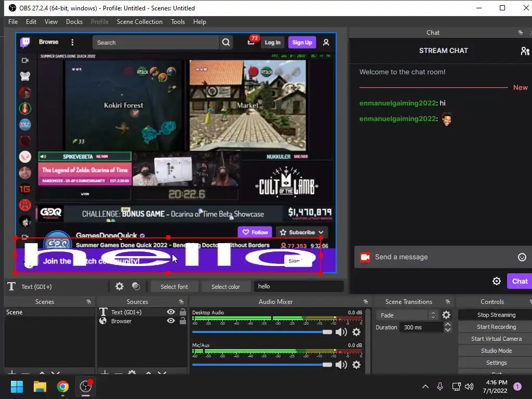Viewport: 532px width, 399px height.
Task: Undock the Sources panel
Action: click(x=181, y=302)
